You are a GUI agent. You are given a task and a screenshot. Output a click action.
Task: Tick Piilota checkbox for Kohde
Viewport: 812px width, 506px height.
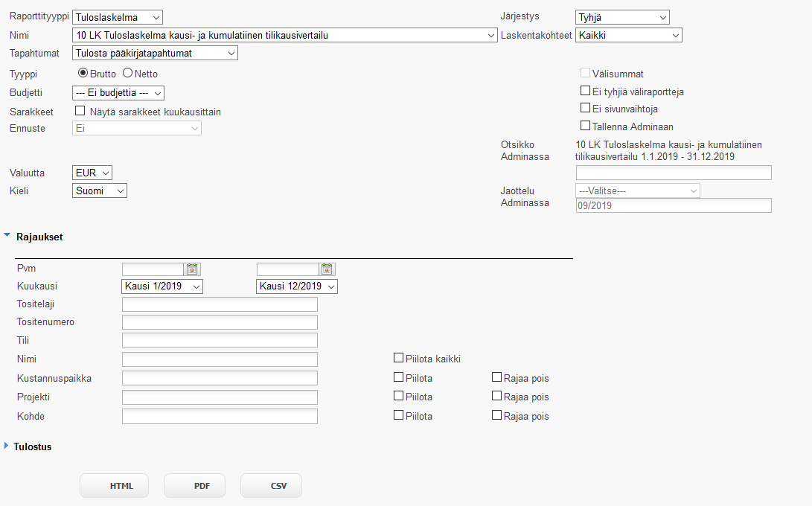398,415
